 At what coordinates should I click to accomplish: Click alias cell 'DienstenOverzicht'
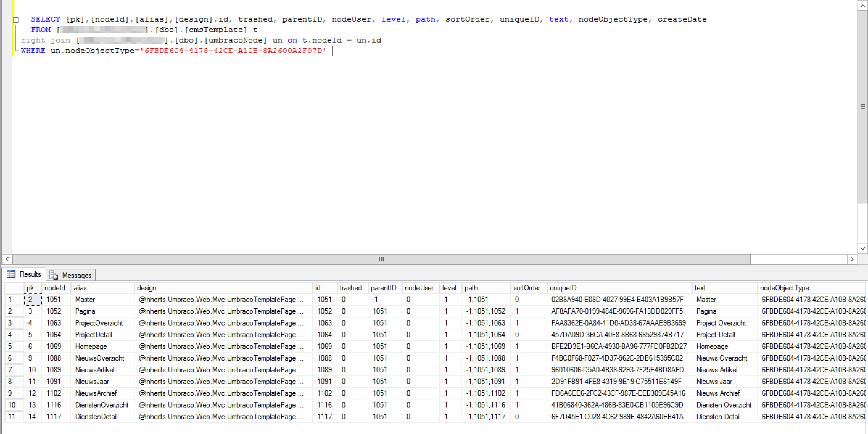pyautogui.click(x=102, y=405)
